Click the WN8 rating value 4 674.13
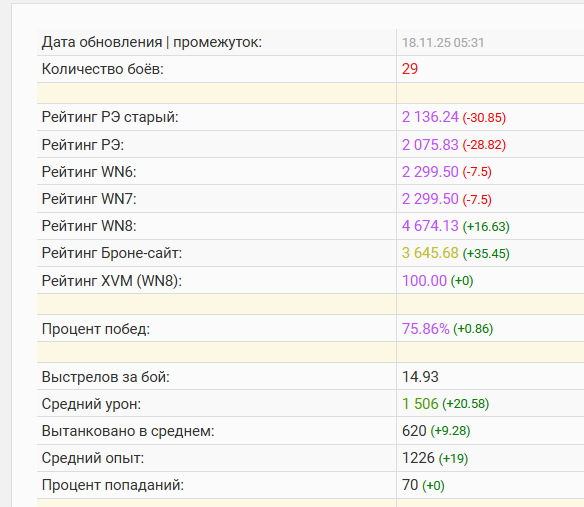584x507 pixels. (430, 226)
